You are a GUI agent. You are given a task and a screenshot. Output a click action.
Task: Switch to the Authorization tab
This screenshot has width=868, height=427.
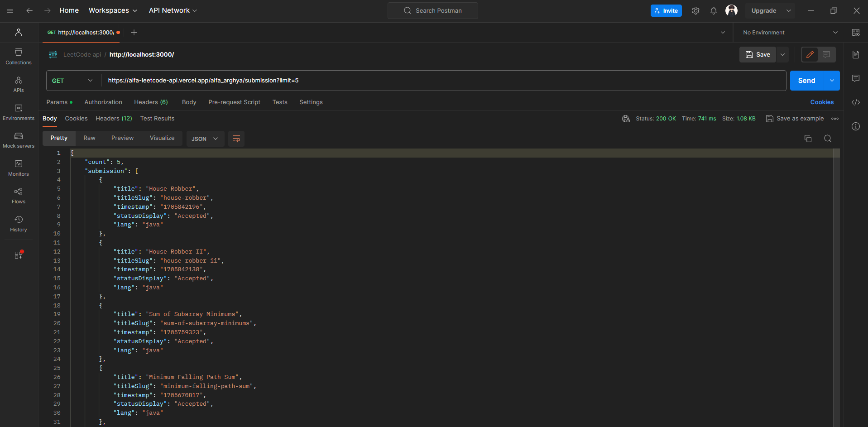coord(103,102)
